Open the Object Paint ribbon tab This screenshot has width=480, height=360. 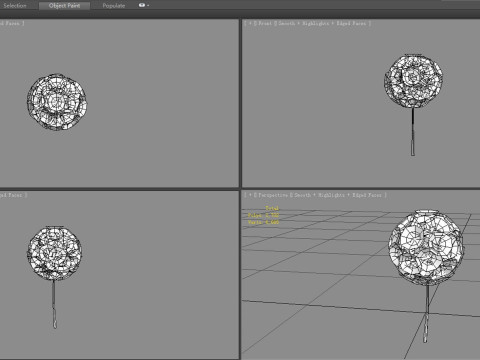pos(64,5)
